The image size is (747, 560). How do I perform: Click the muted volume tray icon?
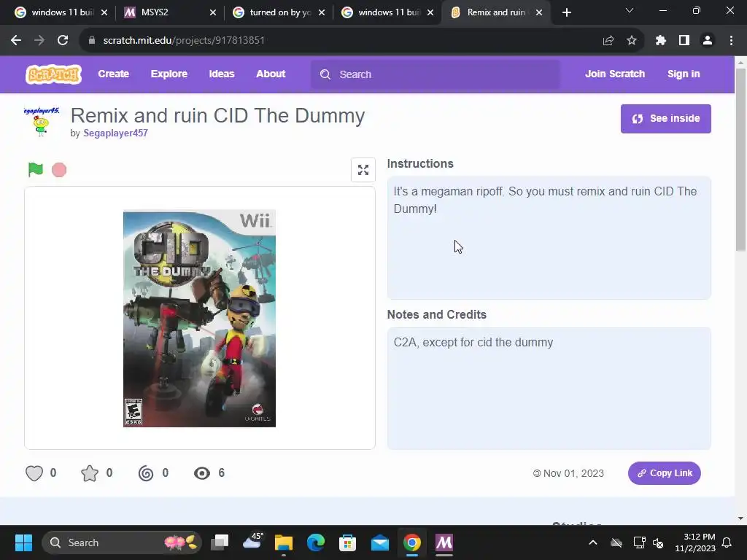659,542
